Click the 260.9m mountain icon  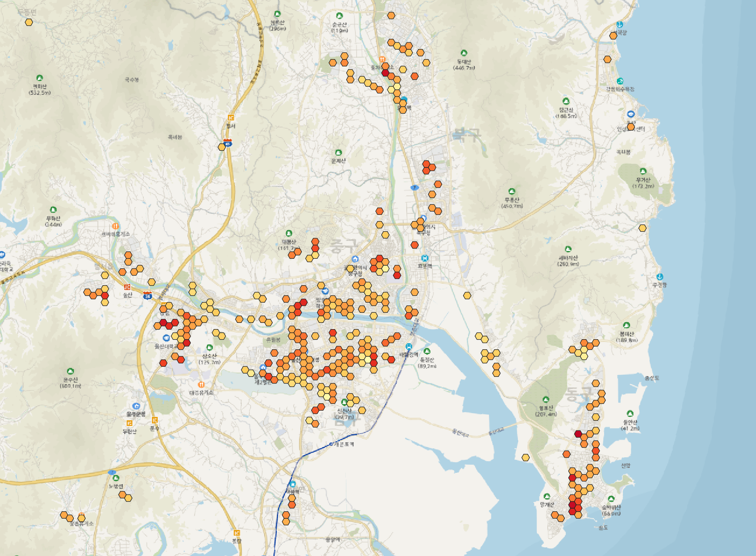coord(568,249)
